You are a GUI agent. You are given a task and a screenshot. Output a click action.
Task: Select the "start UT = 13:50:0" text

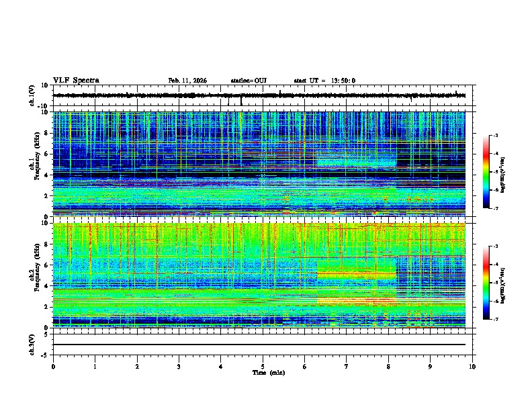coord(324,81)
